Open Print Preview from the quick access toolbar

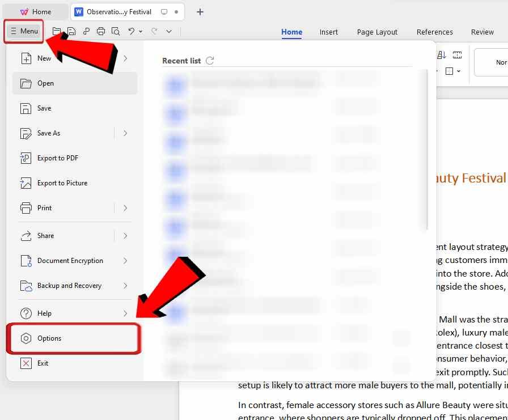pos(116,31)
